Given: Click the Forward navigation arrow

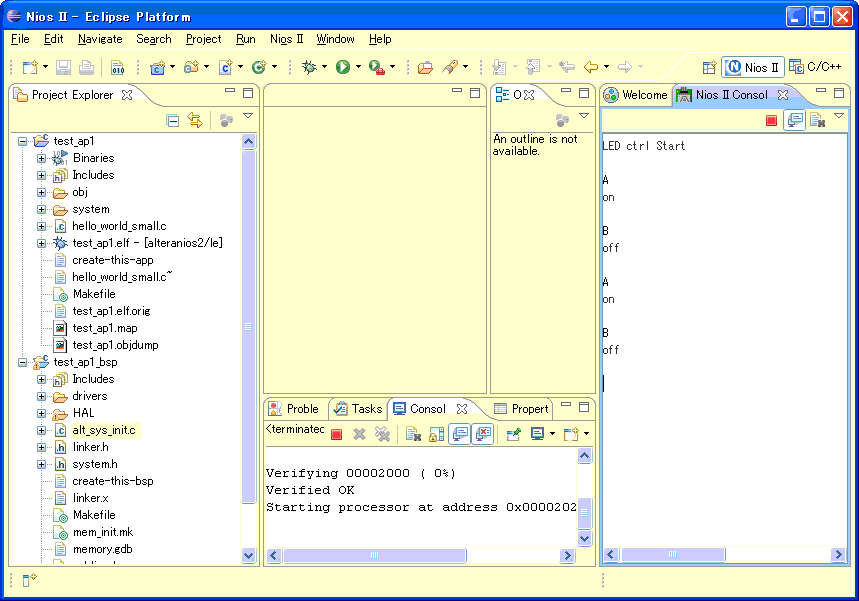Looking at the screenshot, I should pyautogui.click(x=625, y=67).
